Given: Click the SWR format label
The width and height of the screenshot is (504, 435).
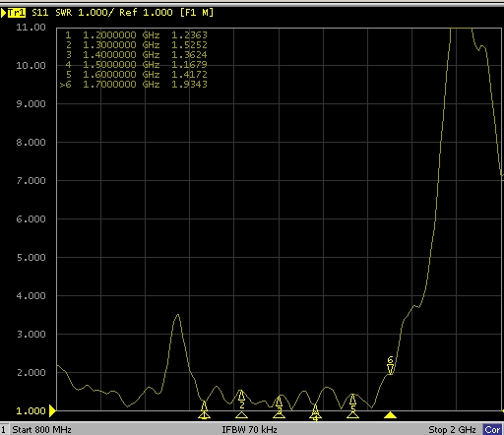Looking at the screenshot, I should click(x=64, y=13).
